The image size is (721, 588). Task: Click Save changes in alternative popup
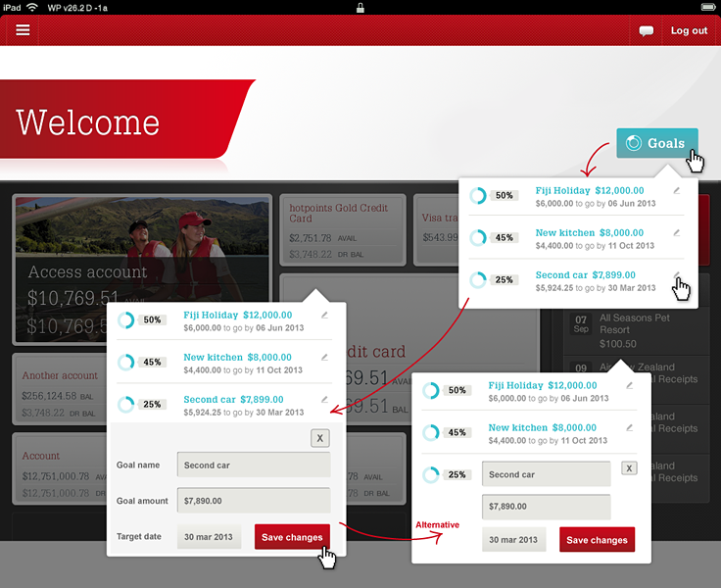tap(597, 540)
